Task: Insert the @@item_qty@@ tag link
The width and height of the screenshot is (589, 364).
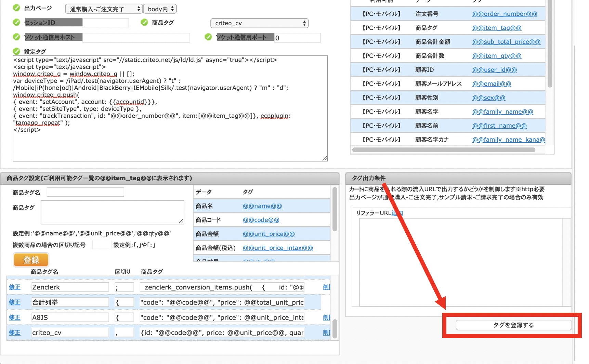Action: pyautogui.click(x=497, y=56)
